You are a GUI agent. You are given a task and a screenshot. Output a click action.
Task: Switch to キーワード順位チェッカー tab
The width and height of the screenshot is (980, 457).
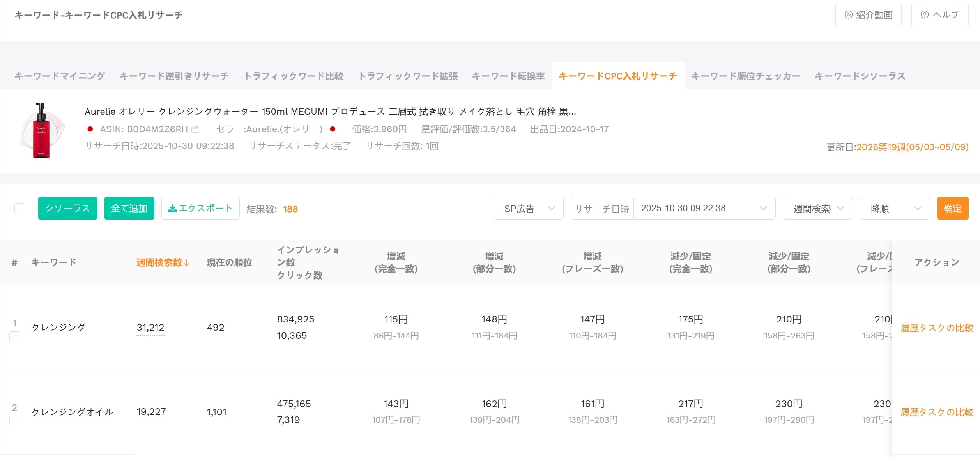coord(746,76)
